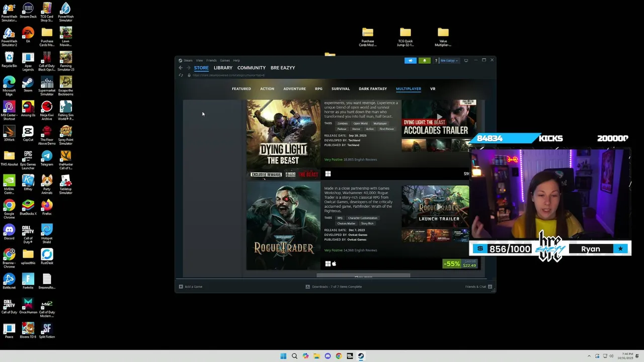Open the CapCut desktop shortcut
This screenshot has height=362, width=644.
pos(28,133)
